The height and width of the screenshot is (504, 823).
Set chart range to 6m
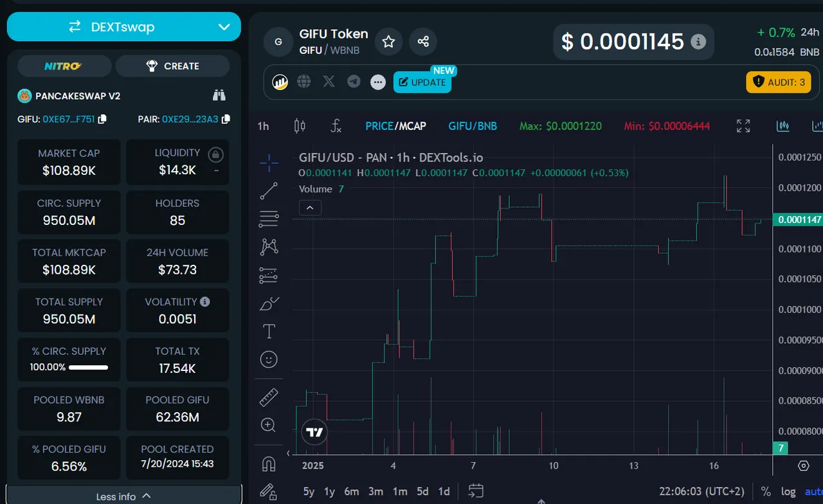[x=352, y=492]
